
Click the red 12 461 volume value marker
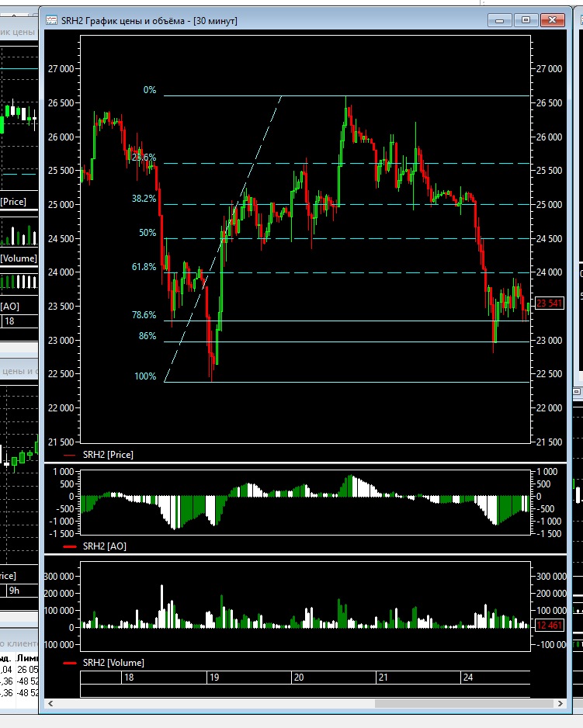(549, 626)
